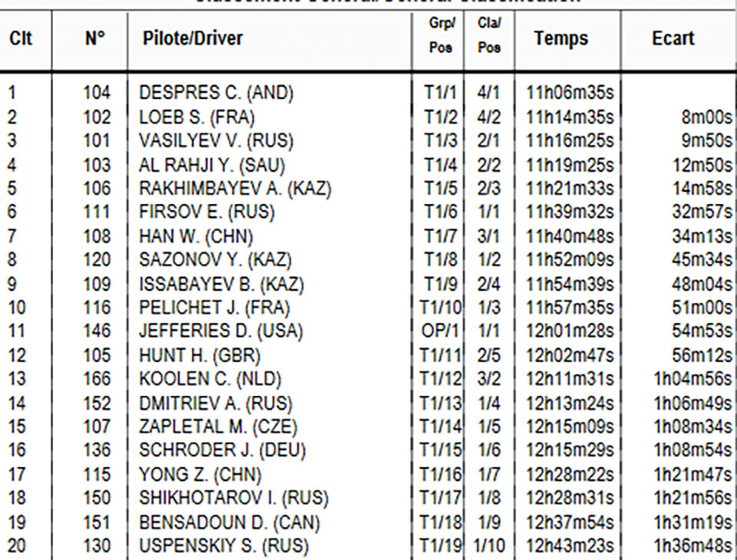Click the Cla/Pos column header
Screen dimensions: 737x560
[489, 35]
